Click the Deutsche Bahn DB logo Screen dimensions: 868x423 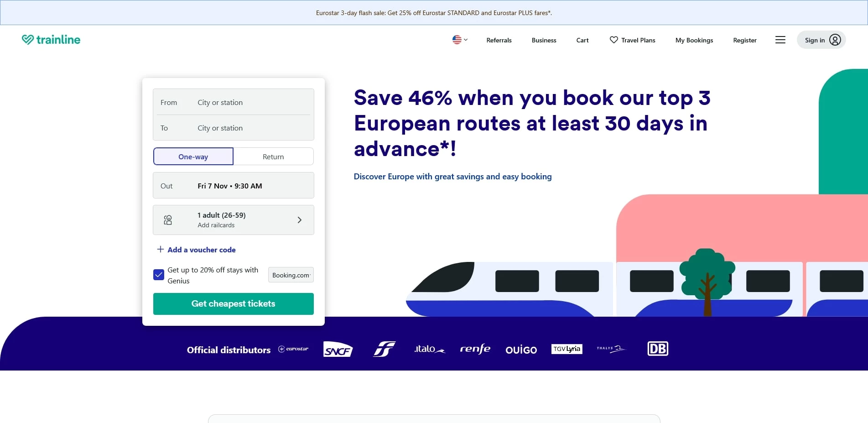click(658, 348)
